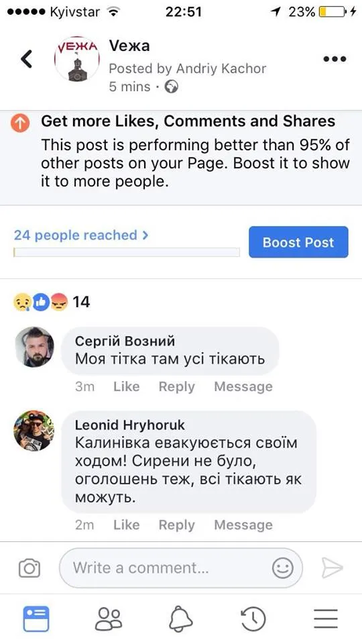Open the friends tab icon
Viewport: 362px width, 644px height.
coord(109,619)
